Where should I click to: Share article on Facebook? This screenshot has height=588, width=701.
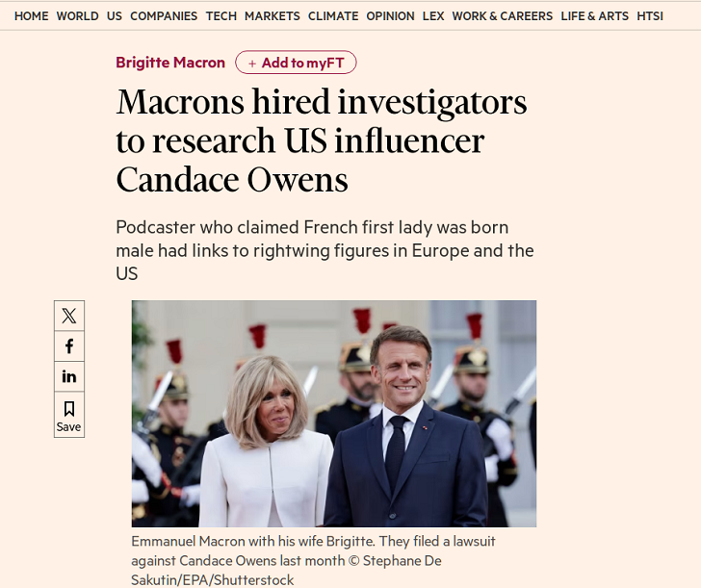[68, 346]
